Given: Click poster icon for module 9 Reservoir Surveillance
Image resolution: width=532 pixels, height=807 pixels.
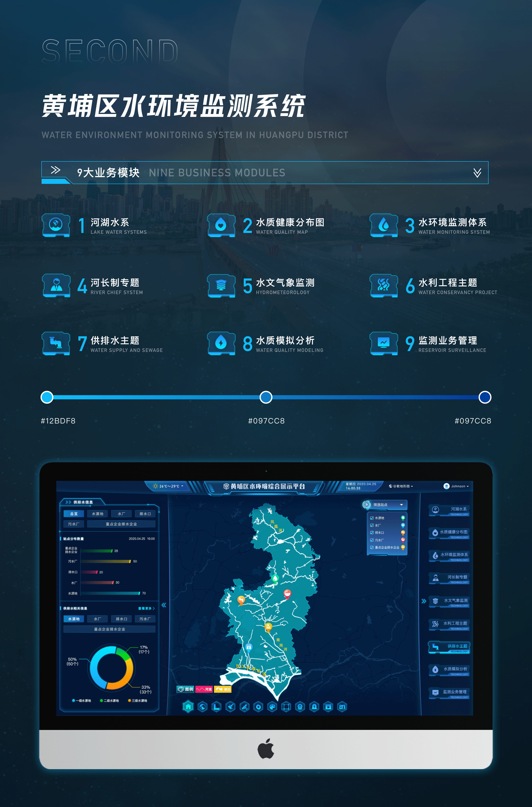Looking at the screenshot, I should (x=384, y=343).
